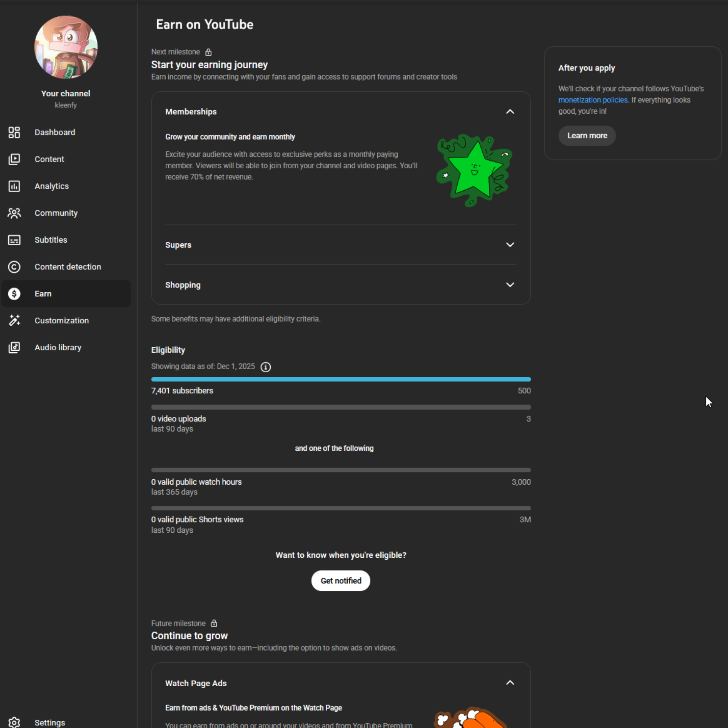
Task: Click the Audio library music icon
Action: [x=14, y=347]
